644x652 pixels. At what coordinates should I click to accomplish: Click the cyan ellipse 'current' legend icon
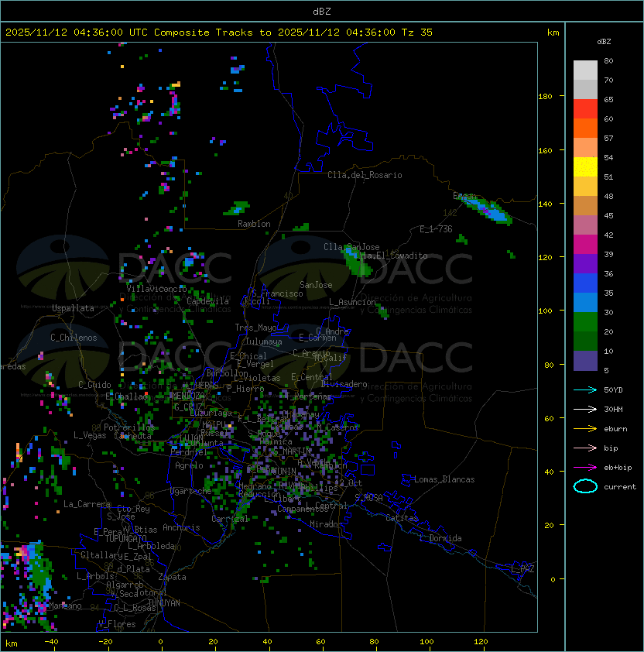[x=585, y=486]
